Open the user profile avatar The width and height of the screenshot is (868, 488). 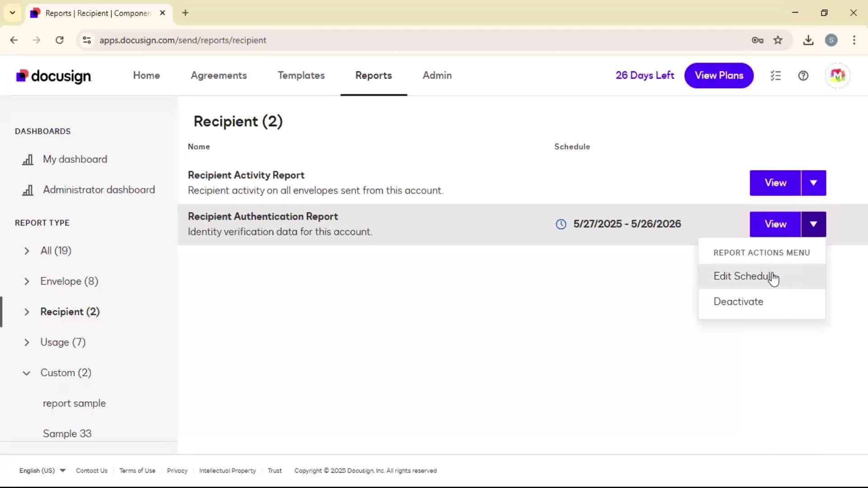tap(837, 75)
